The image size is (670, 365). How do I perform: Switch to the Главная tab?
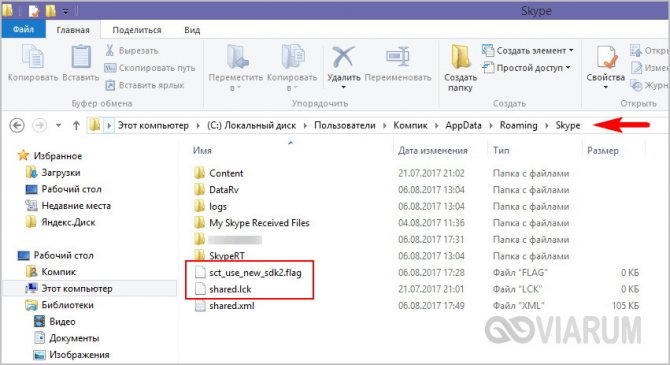click(73, 30)
